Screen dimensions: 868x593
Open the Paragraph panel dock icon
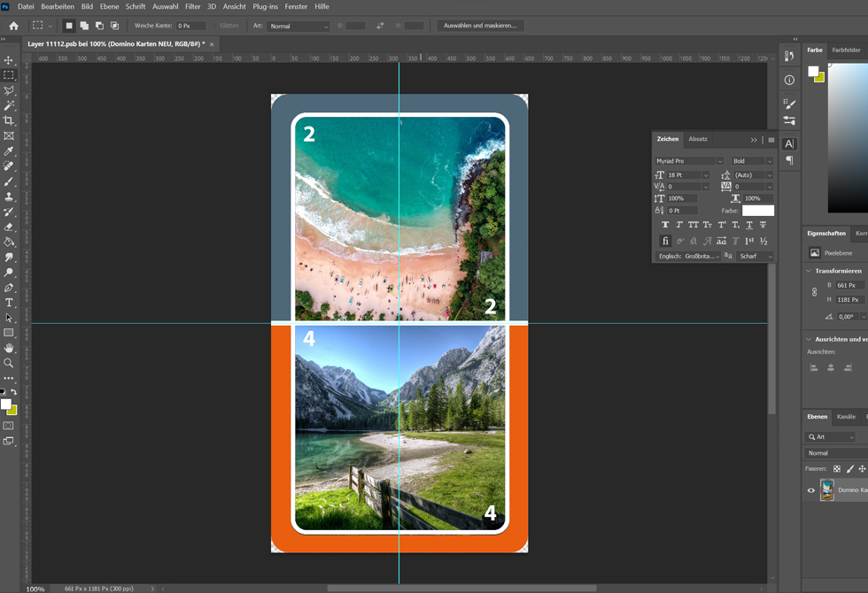point(789,160)
